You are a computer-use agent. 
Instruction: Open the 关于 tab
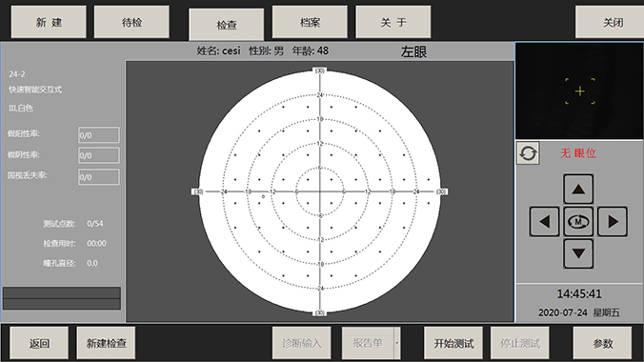pyautogui.click(x=393, y=22)
